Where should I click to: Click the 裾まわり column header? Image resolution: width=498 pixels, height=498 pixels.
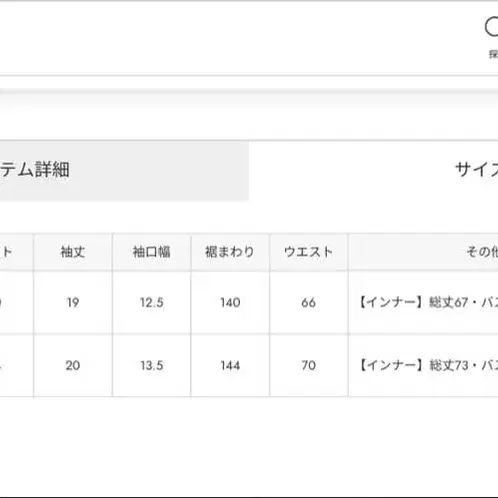230,252
